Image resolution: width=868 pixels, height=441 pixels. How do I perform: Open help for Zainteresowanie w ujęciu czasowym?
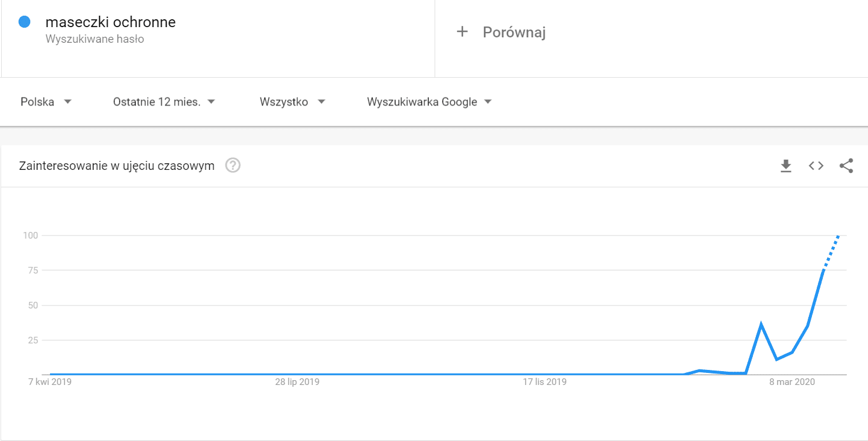(x=233, y=165)
